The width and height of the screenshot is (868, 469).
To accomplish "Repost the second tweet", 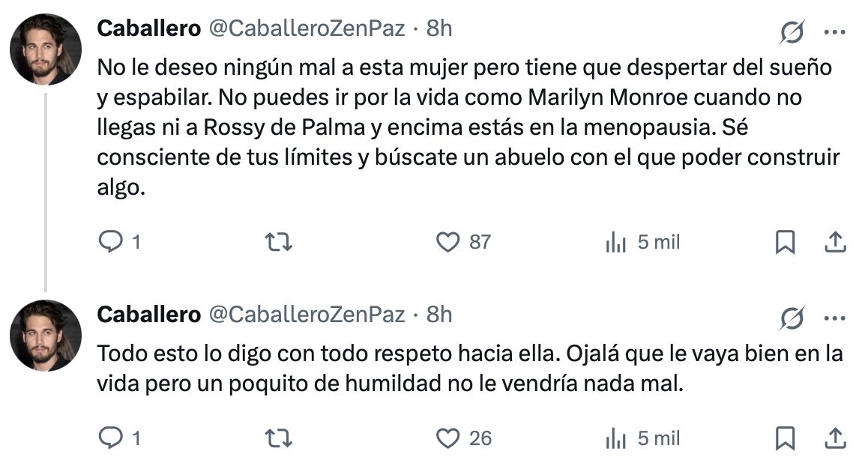I will click(278, 438).
